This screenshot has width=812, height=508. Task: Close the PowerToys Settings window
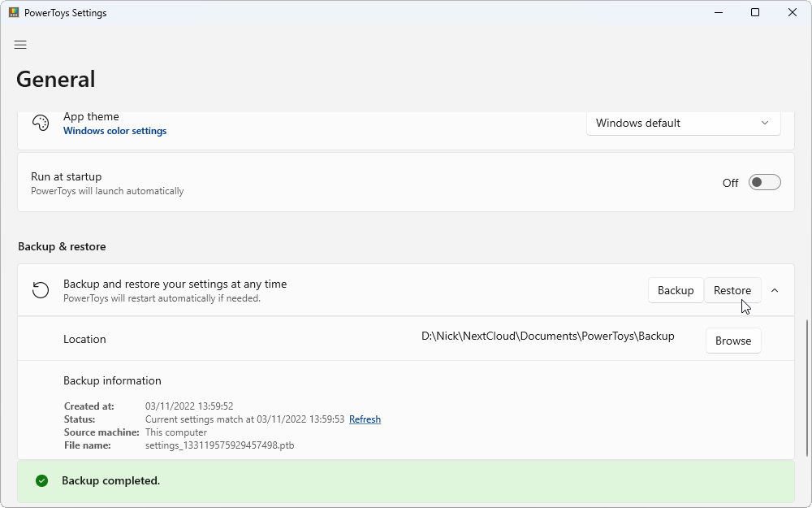(x=793, y=13)
